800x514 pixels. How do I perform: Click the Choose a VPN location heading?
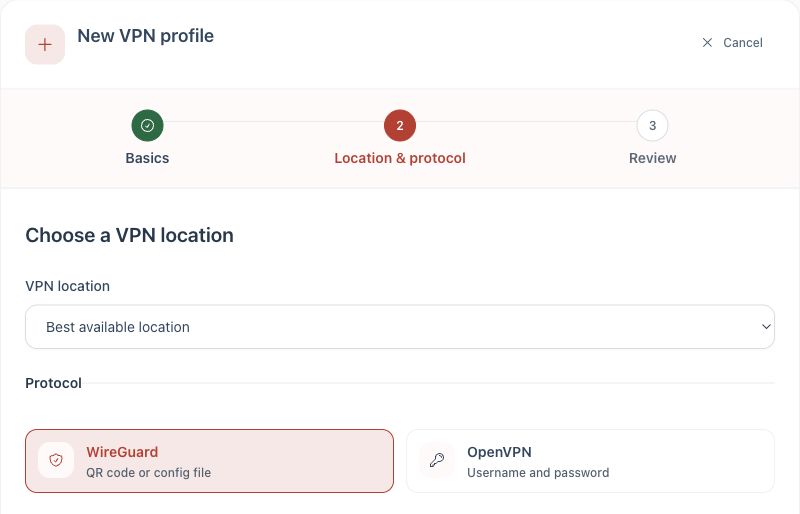(130, 235)
